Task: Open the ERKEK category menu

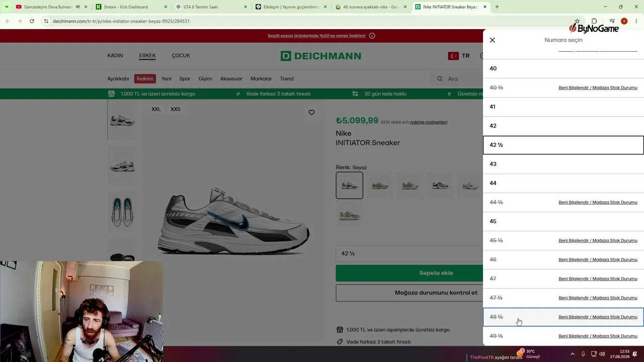Action: (147, 56)
